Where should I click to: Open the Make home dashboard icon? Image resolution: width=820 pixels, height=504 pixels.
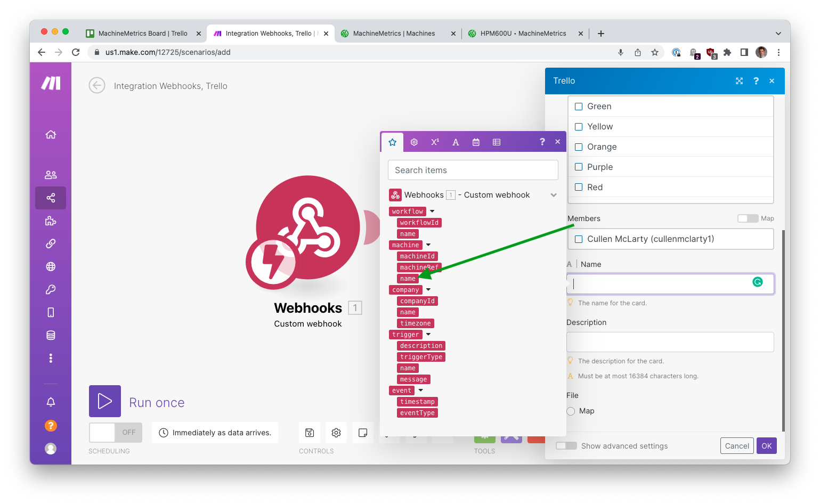[51, 134]
